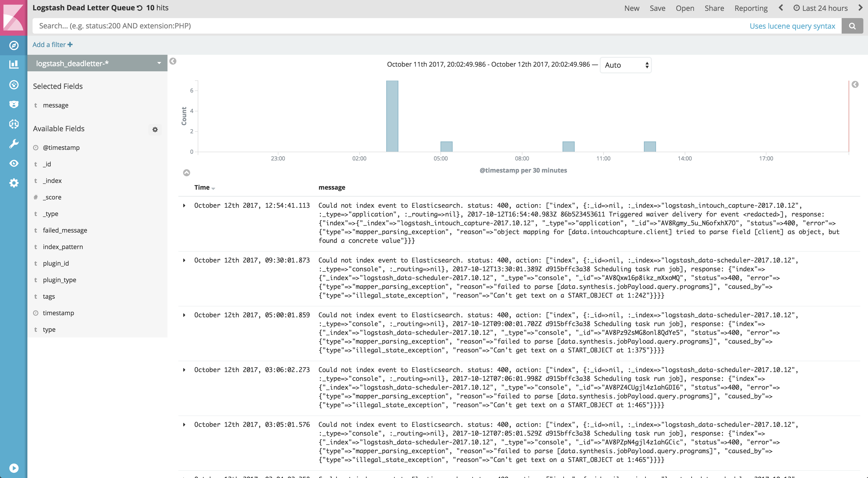Open the Timelion mask icon
Viewport: 868px width, 478px height.
click(13, 104)
